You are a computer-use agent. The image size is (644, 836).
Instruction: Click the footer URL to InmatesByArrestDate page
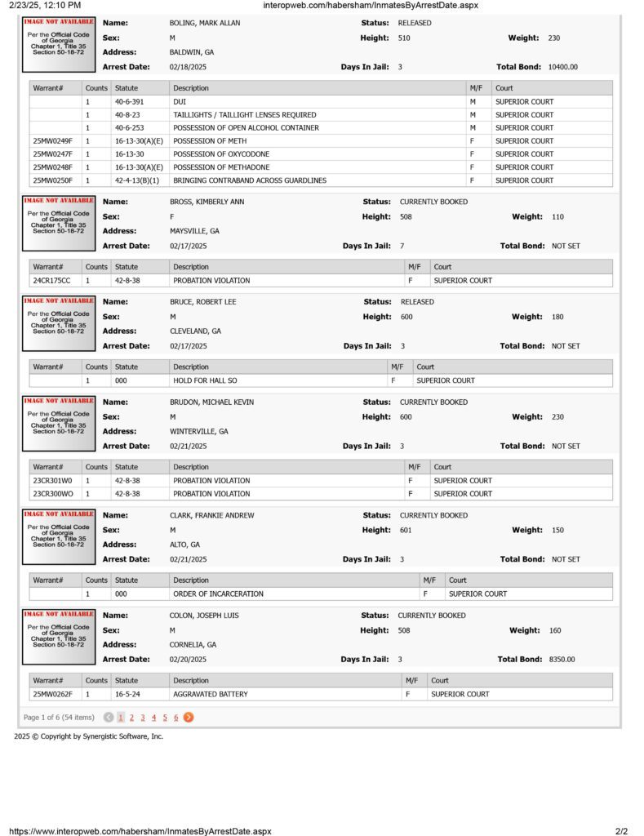click(140, 830)
